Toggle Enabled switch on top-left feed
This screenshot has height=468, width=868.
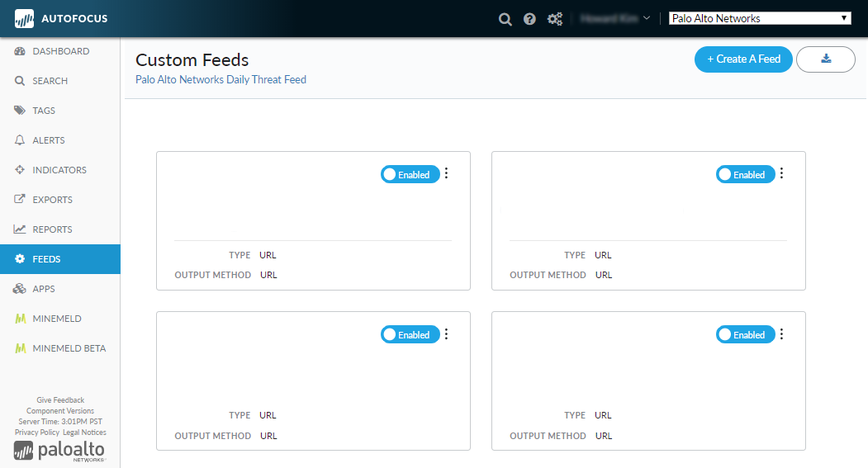pos(410,174)
